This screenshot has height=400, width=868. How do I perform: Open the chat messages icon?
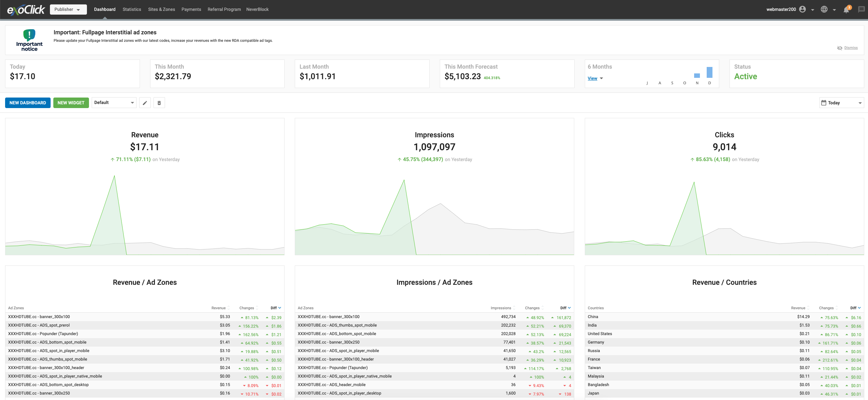pyautogui.click(x=862, y=10)
